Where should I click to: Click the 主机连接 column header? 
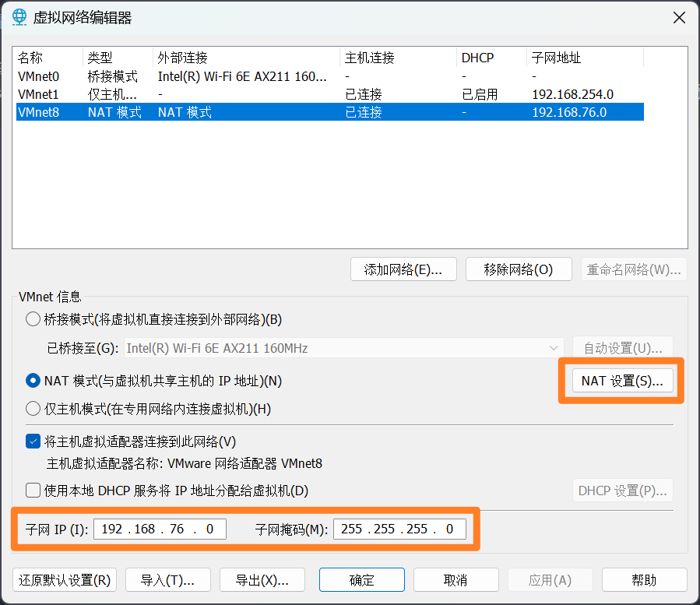pyautogui.click(x=399, y=58)
